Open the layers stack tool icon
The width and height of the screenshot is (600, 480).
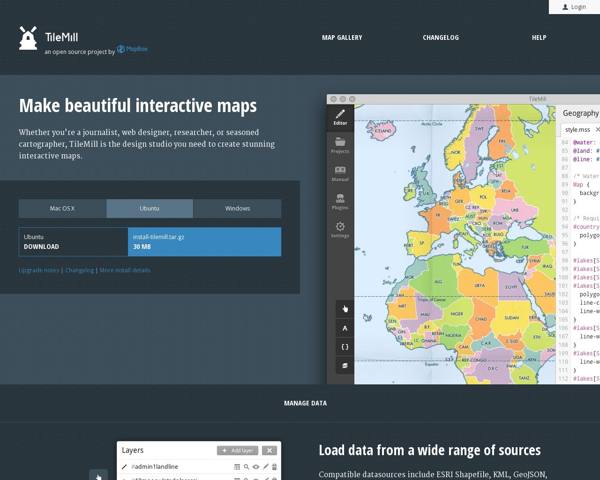click(x=344, y=366)
